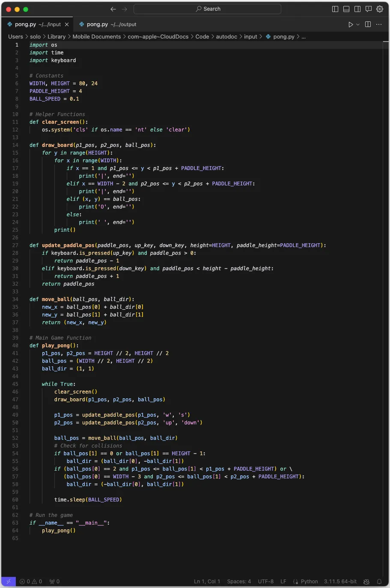Open the feedback speech-bubble icon

pos(369,9)
